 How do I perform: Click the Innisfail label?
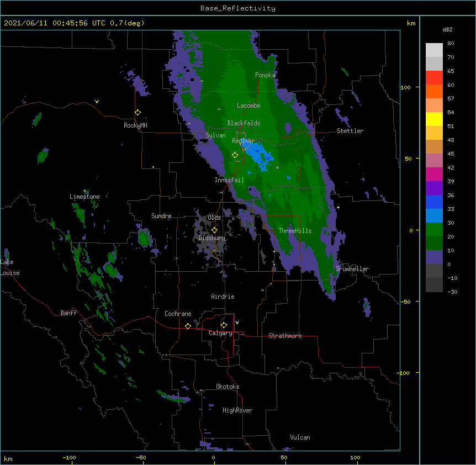(229, 180)
